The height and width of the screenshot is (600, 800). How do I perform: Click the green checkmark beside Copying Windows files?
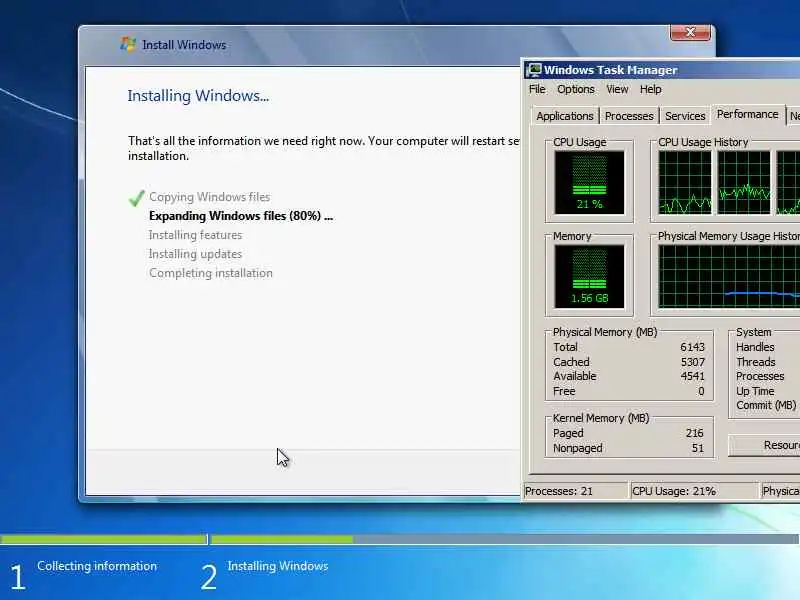pyautogui.click(x=137, y=198)
